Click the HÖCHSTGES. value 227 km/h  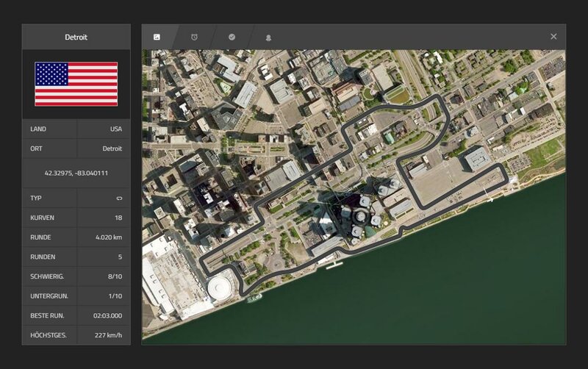click(x=108, y=335)
